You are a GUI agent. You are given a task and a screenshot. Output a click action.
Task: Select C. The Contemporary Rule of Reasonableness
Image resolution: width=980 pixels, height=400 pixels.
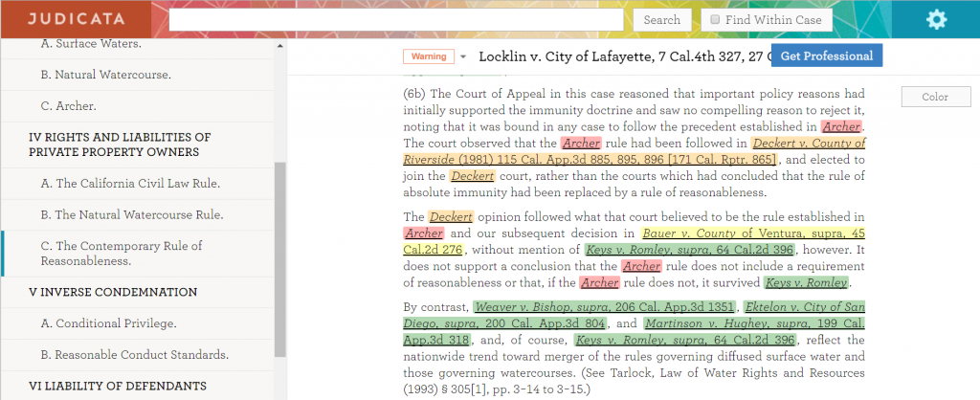coord(122,254)
